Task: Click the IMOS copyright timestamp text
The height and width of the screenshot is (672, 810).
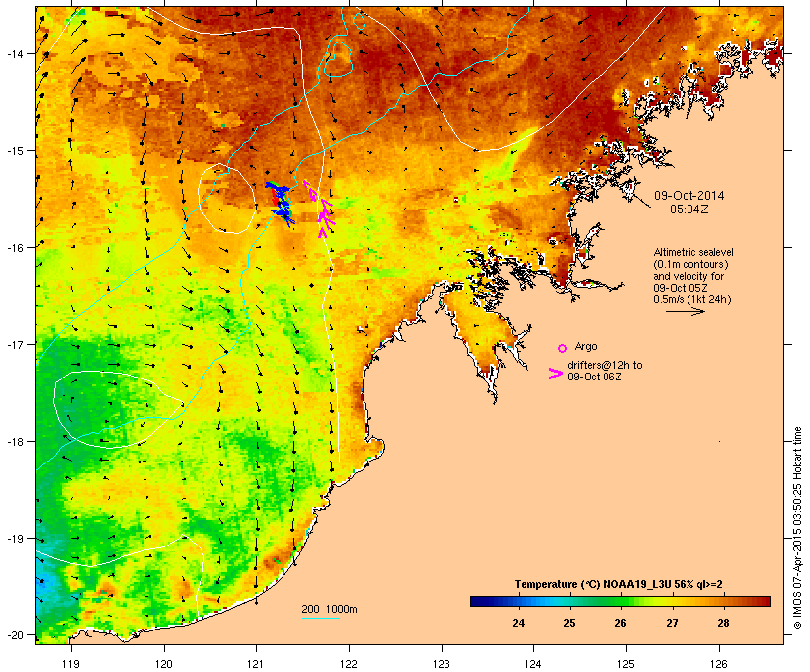Action: (797, 528)
